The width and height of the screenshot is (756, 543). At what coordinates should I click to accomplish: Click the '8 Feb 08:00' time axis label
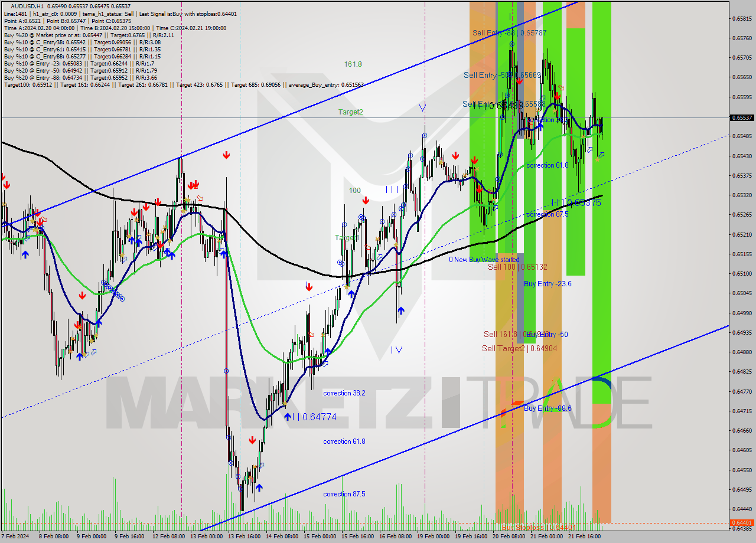click(53, 537)
